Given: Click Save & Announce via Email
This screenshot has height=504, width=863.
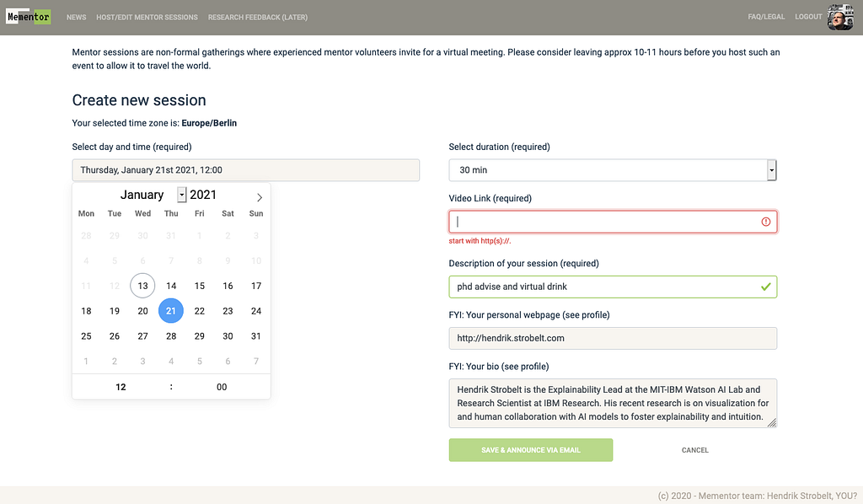Looking at the screenshot, I should 531,450.
